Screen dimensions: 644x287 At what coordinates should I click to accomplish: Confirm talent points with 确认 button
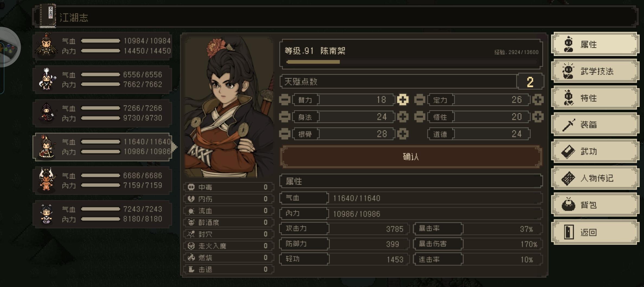[411, 157]
